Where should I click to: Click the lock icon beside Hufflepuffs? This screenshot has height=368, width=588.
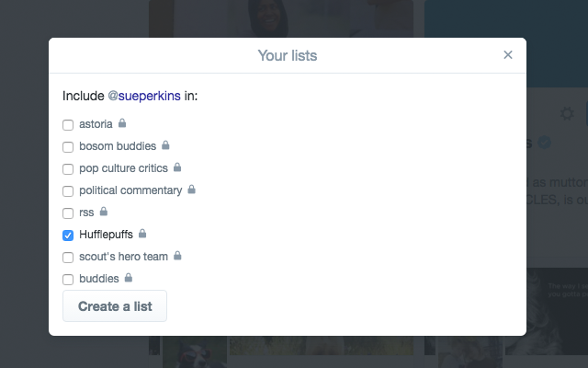pyautogui.click(x=142, y=234)
